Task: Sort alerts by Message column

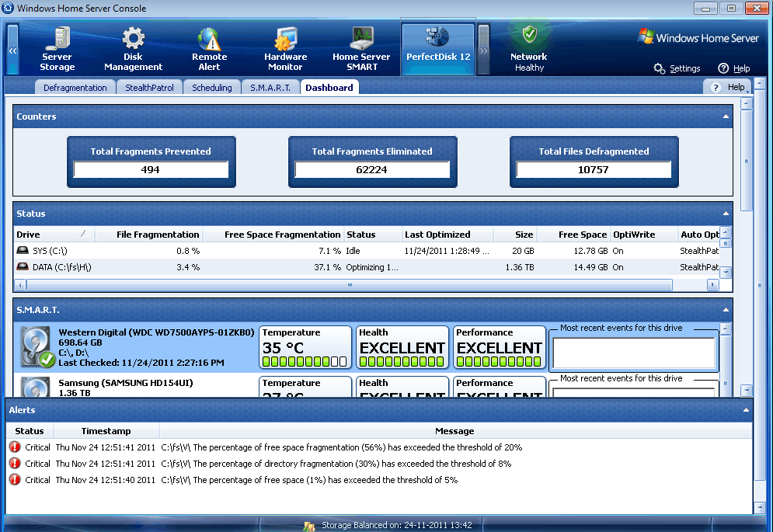Action: 454,431
